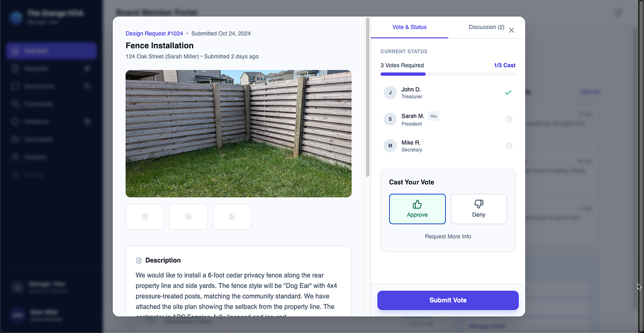
Task: Switch to the Discussion (2) tab
Action: click(486, 27)
